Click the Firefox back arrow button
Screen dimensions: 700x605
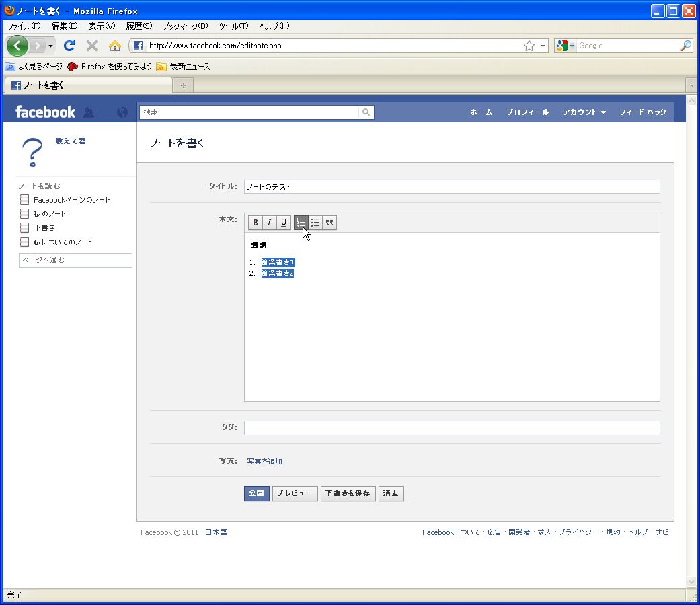(17, 46)
